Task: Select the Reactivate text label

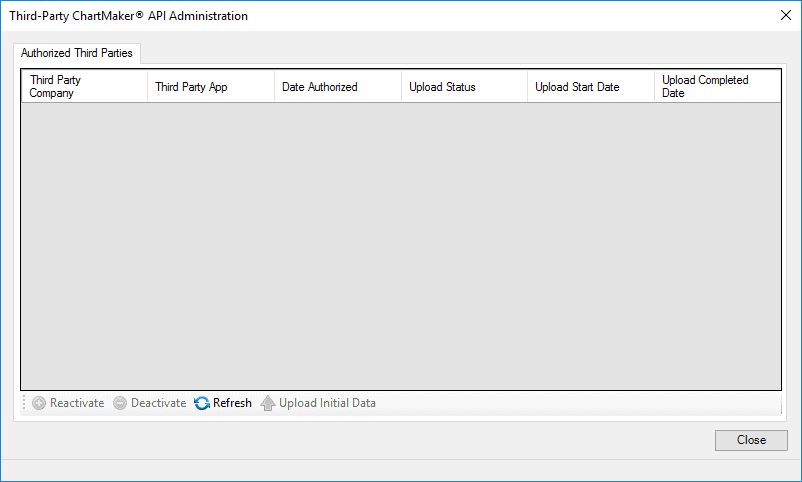Action: point(77,403)
